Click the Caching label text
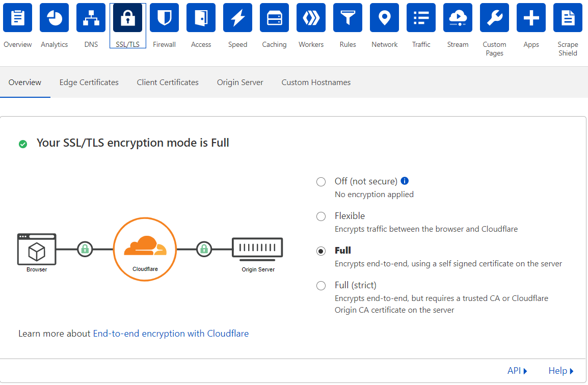This screenshot has height=385, width=588. [x=275, y=44]
